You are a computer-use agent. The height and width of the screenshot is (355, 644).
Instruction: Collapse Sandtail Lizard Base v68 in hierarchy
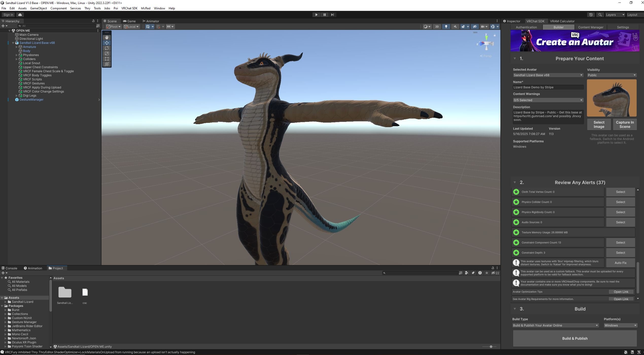[13, 43]
